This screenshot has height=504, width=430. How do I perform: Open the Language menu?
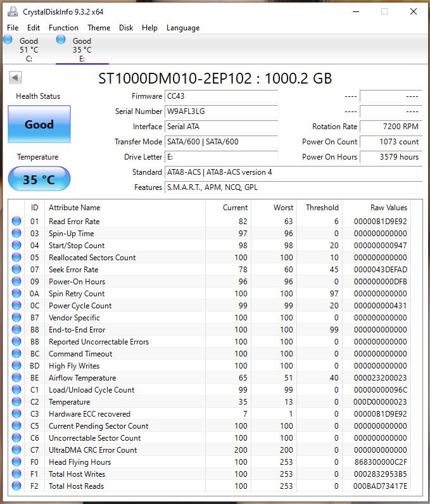[x=182, y=28]
